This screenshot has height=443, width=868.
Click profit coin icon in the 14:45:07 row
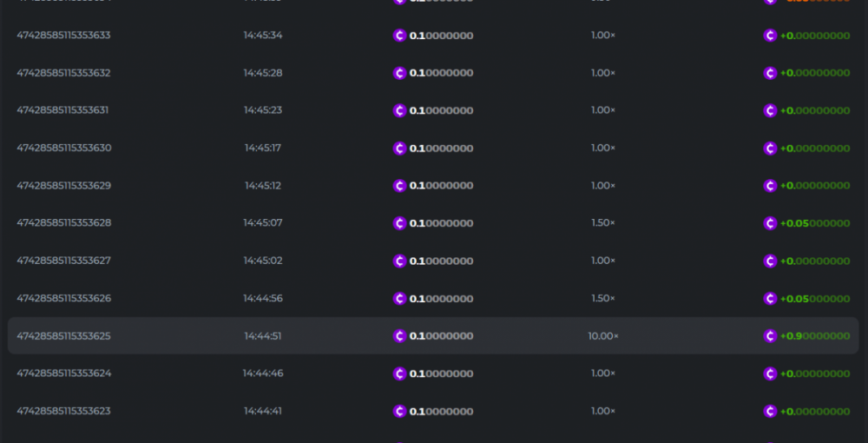770,223
